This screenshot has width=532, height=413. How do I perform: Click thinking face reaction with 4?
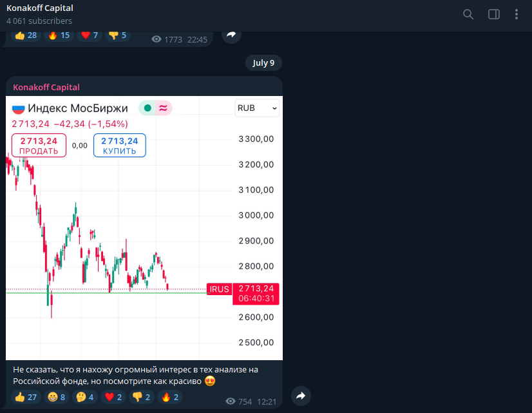tap(85, 397)
